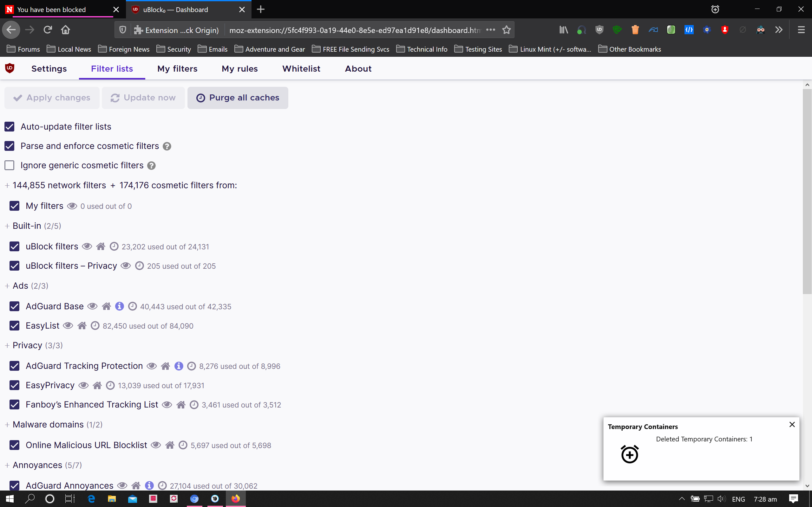The width and height of the screenshot is (812, 507).
Task: Toggle the Malware domains group expander
Action: tap(7, 425)
